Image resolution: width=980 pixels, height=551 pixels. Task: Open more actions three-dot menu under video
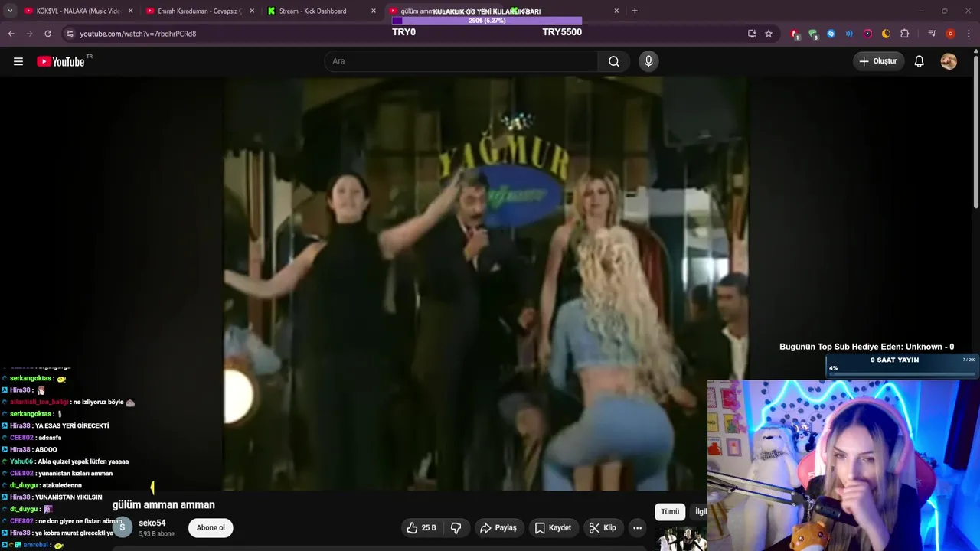click(x=637, y=527)
